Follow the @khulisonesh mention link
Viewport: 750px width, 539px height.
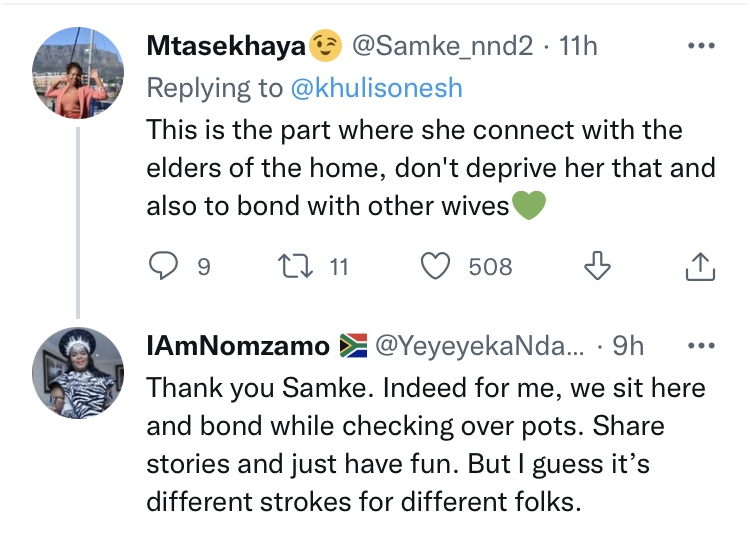[376, 88]
